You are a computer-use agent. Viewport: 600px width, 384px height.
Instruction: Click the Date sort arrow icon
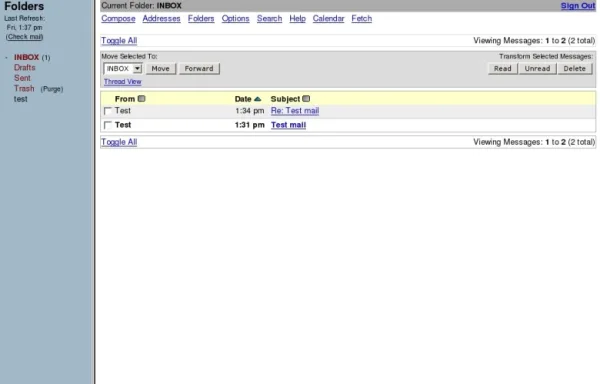(x=258, y=99)
